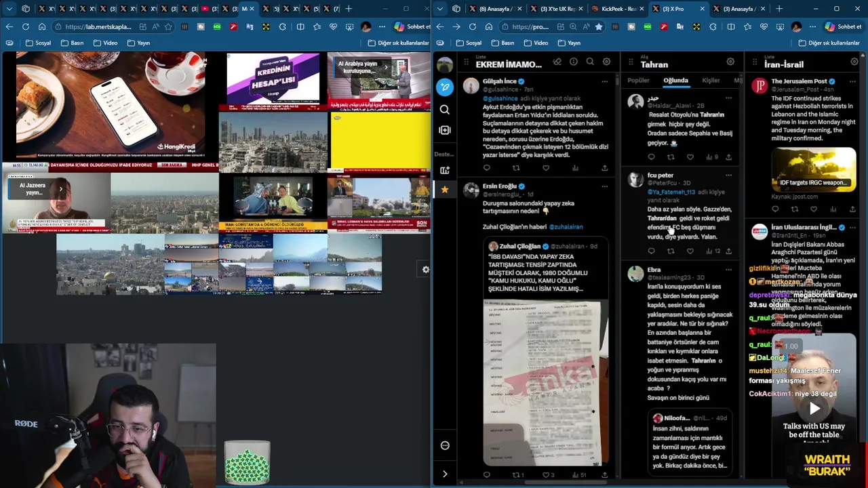868x488 pixels.
Task: Open Gülşah İnce's profile name
Action: (x=499, y=81)
